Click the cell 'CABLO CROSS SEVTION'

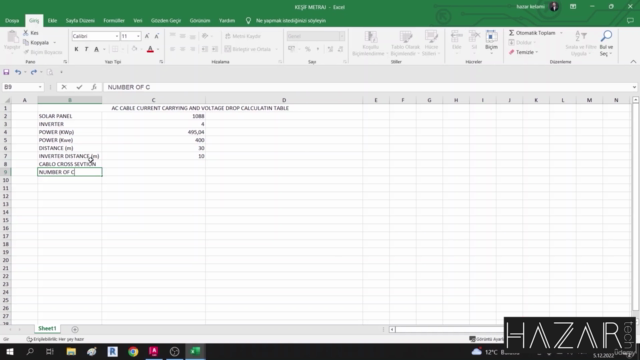(69, 164)
